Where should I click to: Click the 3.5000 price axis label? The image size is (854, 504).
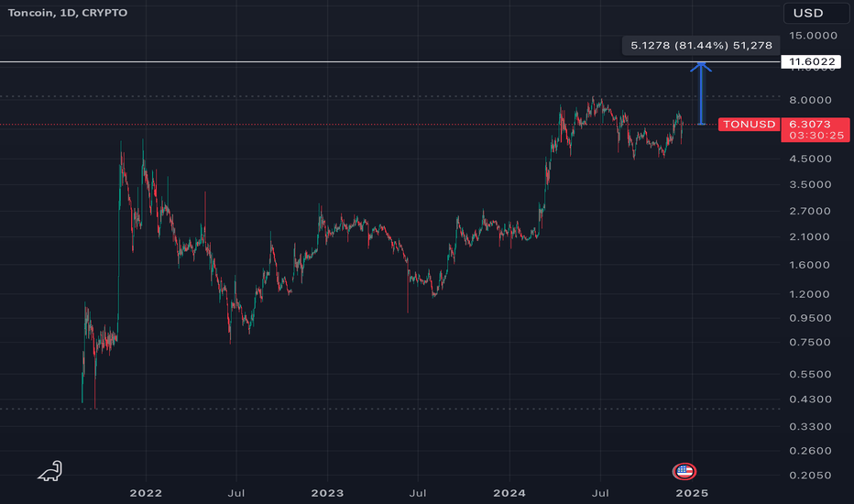point(810,185)
